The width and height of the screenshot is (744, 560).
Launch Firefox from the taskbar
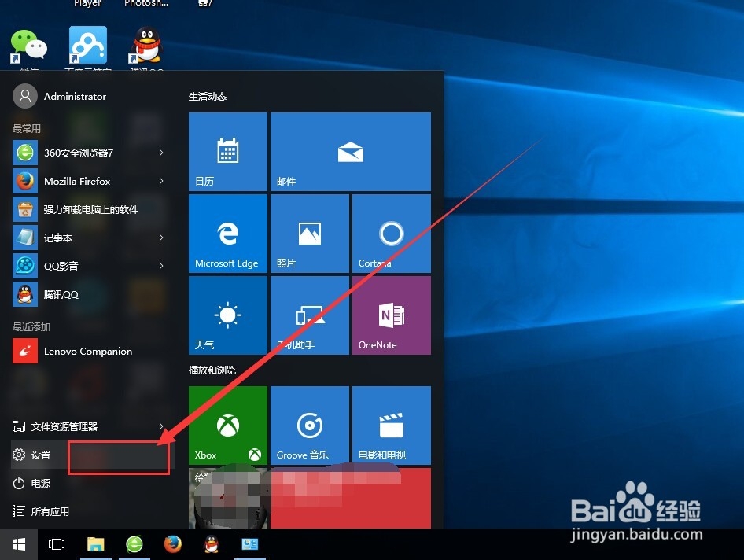(x=172, y=543)
